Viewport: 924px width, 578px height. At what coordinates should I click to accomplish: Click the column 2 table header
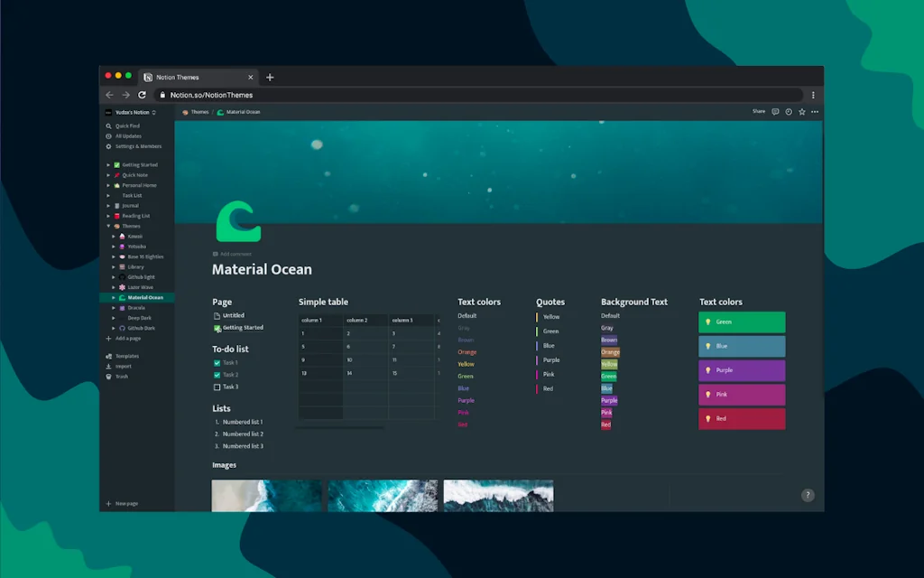365,321
